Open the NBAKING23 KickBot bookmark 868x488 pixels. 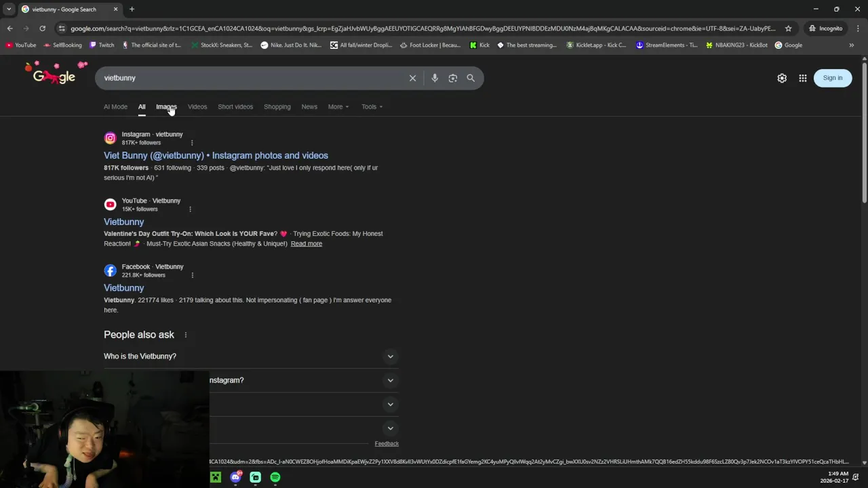(736, 45)
